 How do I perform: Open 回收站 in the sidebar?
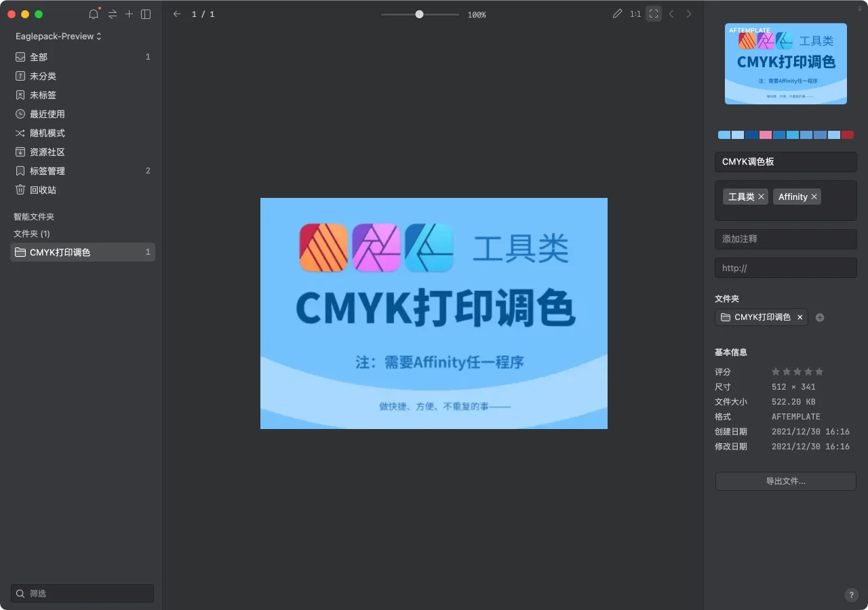(83, 190)
